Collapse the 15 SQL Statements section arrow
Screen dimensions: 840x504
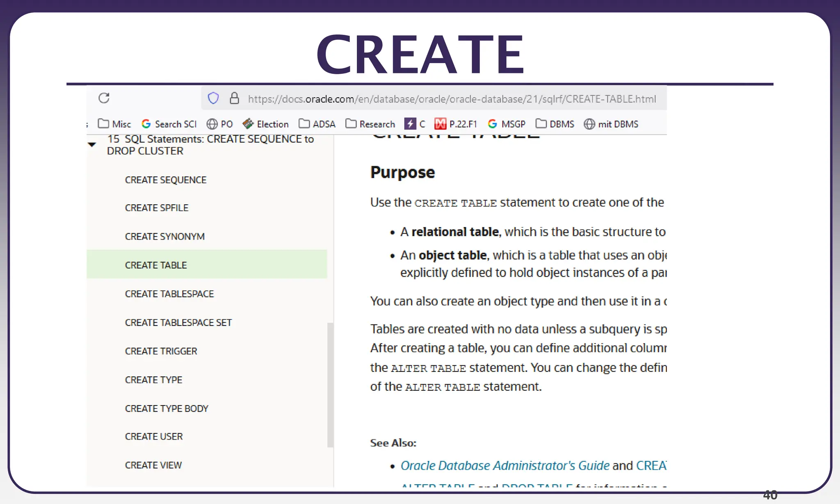coord(92,145)
